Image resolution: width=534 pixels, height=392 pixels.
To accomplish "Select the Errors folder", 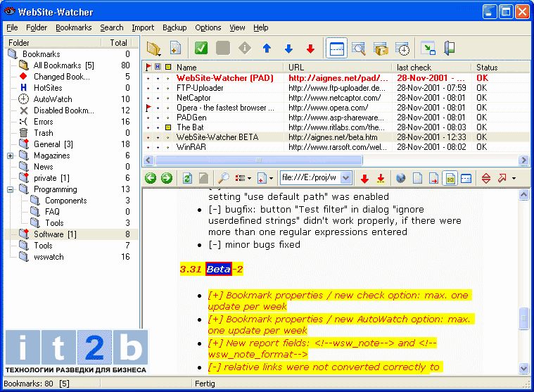I will 43,122.
